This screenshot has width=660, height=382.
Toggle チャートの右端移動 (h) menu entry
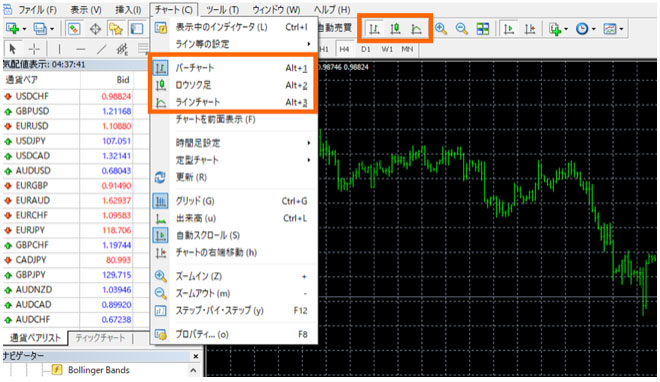234,252
